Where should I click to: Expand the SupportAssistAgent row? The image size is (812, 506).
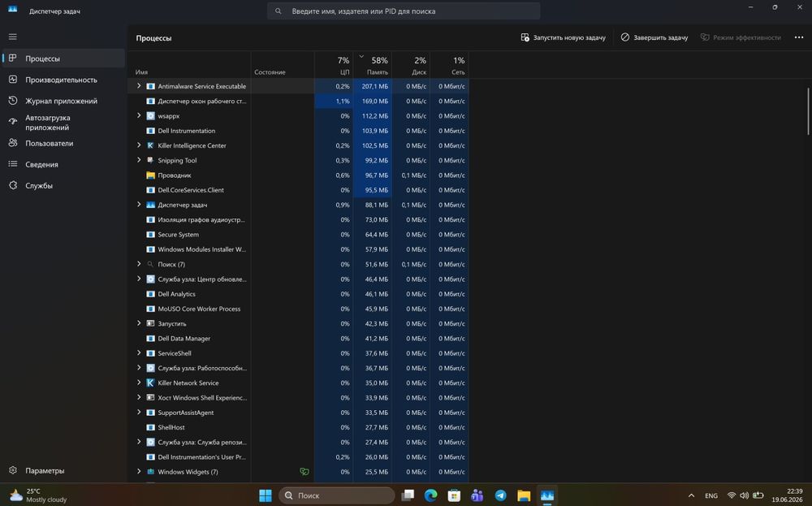(x=139, y=413)
